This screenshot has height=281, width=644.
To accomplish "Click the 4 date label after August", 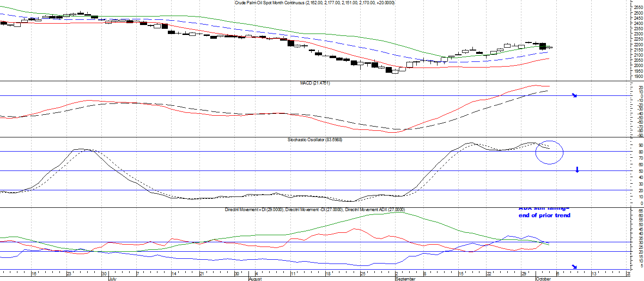I will tap(256, 273).
